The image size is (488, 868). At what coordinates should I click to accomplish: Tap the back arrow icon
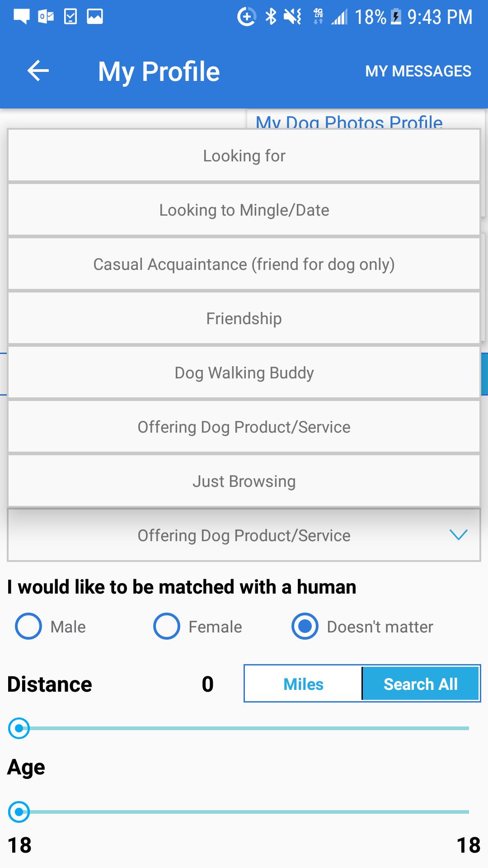click(x=38, y=71)
